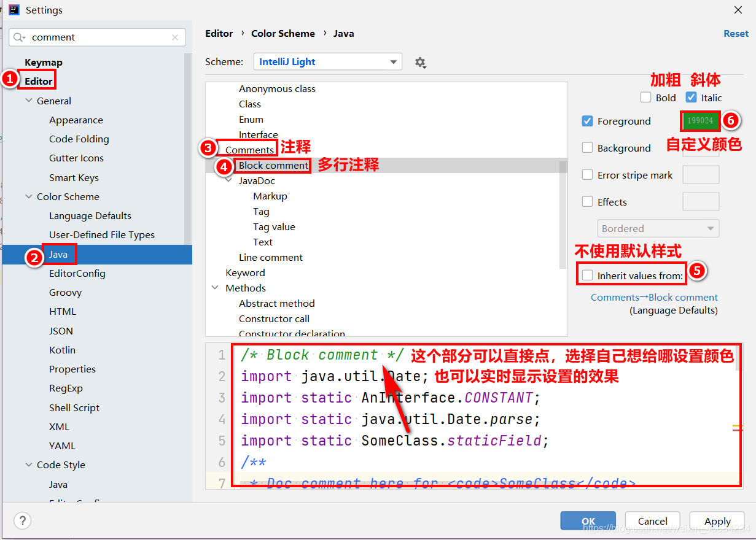
Task: Select Language Defaults color scheme
Action: point(90,215)
